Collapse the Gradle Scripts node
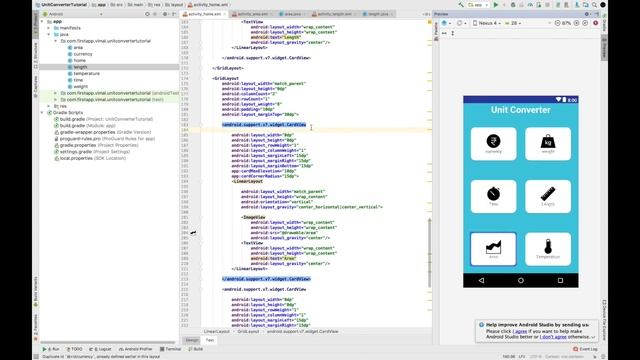Screen dimensions: 640x360 pyautogui.click(x=42, y=113)
